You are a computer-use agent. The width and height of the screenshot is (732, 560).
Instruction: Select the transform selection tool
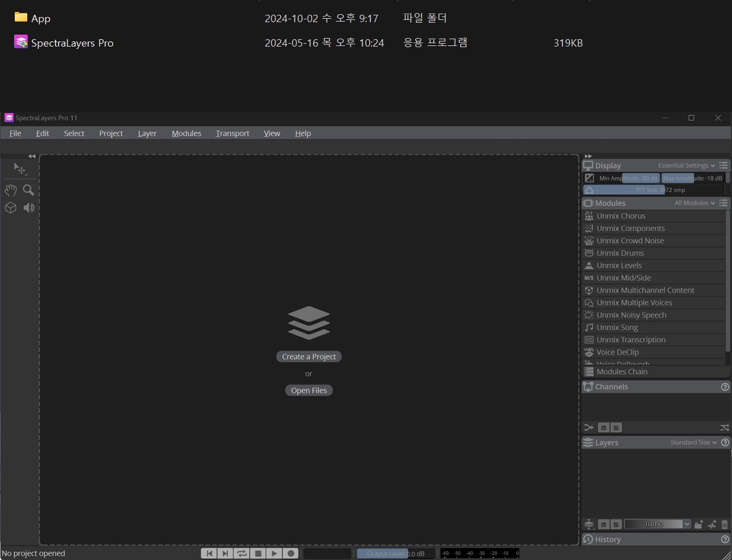(20, 169)
